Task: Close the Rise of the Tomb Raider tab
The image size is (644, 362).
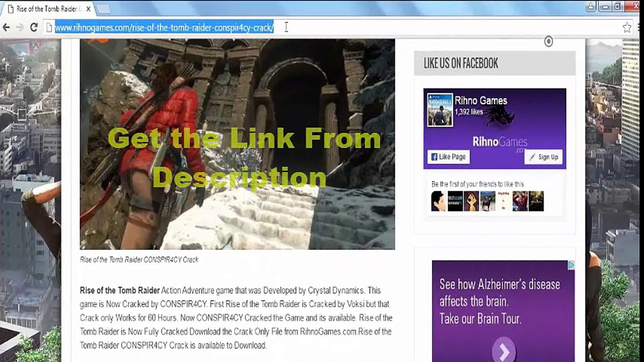Action: 88,9
